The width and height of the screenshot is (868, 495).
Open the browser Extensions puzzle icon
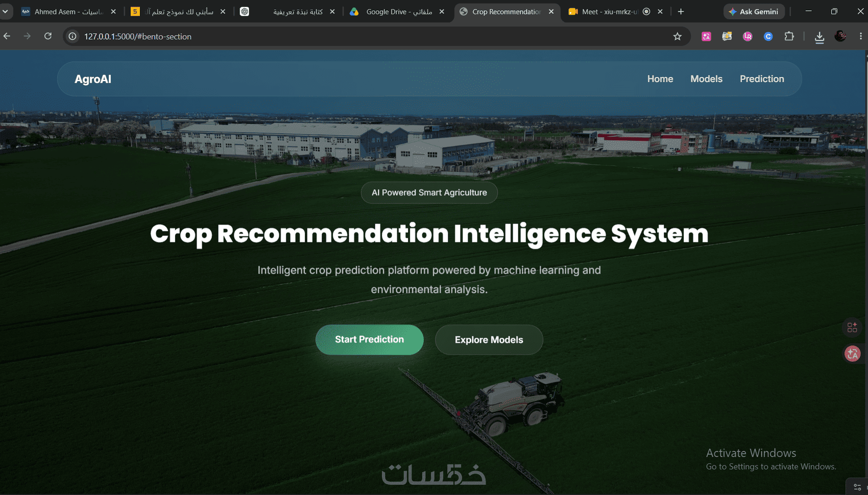pyautogui.click(x=789, y=36)
